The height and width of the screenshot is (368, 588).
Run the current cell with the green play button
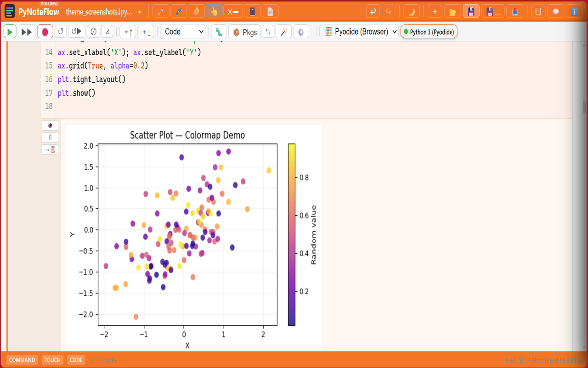pos(10,32)
